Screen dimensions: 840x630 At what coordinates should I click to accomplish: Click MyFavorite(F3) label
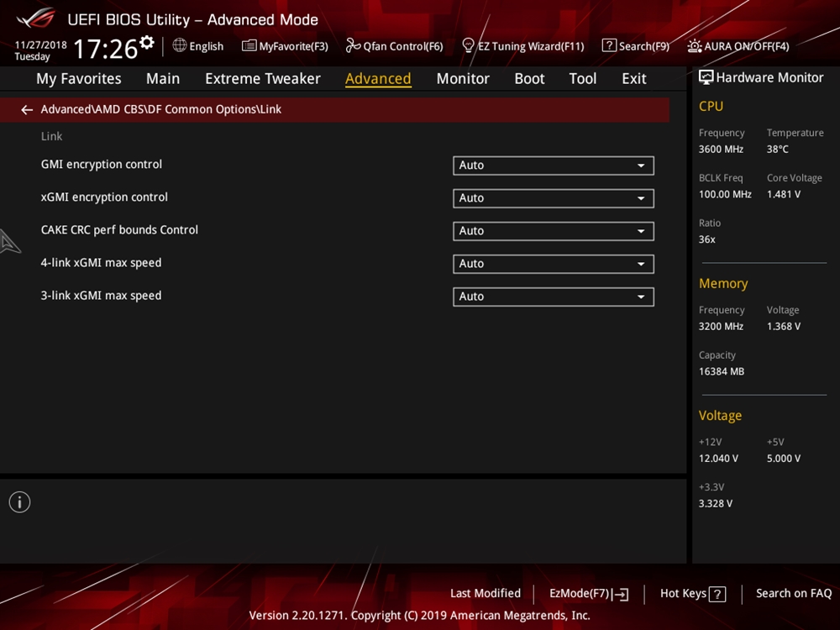pyautogui.click(x=293, y=46)
